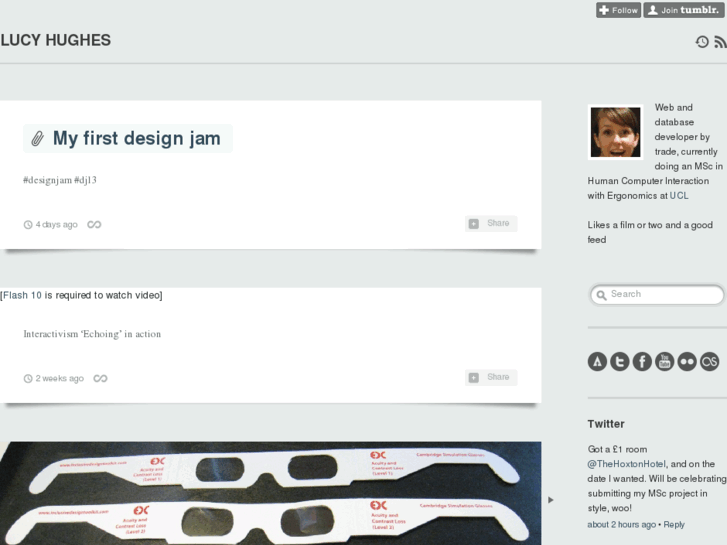Share the My first design jam post
727x545 pixels.
pyautogui.click(x=491, y=224)
